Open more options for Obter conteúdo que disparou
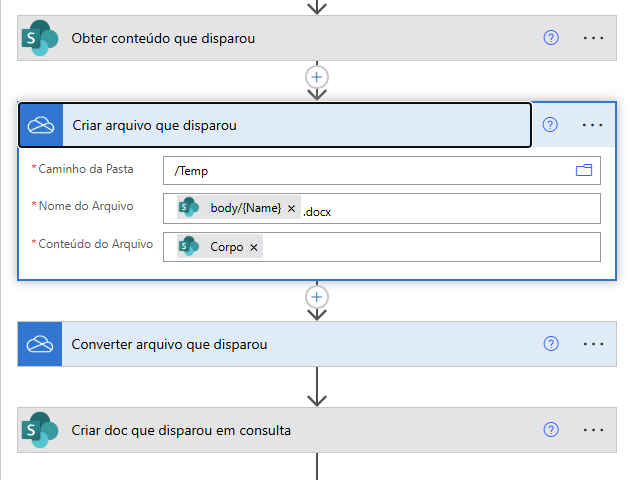 (593, 38)
